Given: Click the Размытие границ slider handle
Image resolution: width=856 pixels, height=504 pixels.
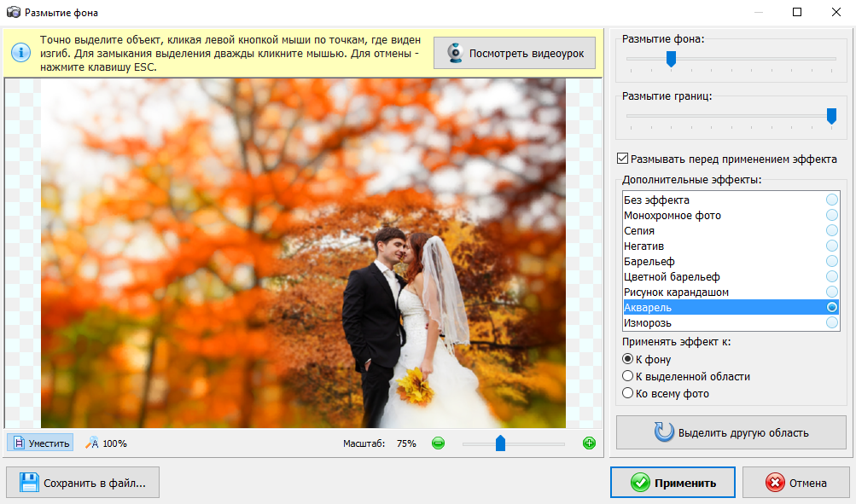Looking at the screenshot, I should click(x=831, y=117).
